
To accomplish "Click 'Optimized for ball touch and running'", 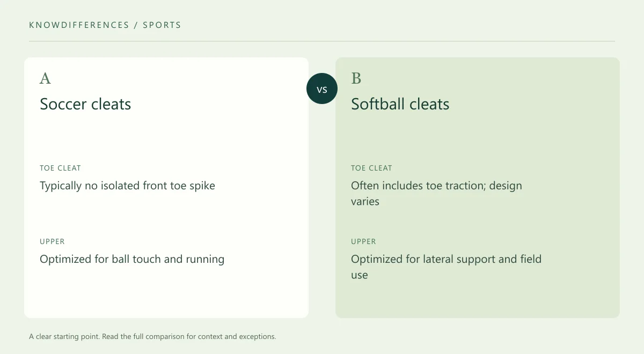I will 132,259.
